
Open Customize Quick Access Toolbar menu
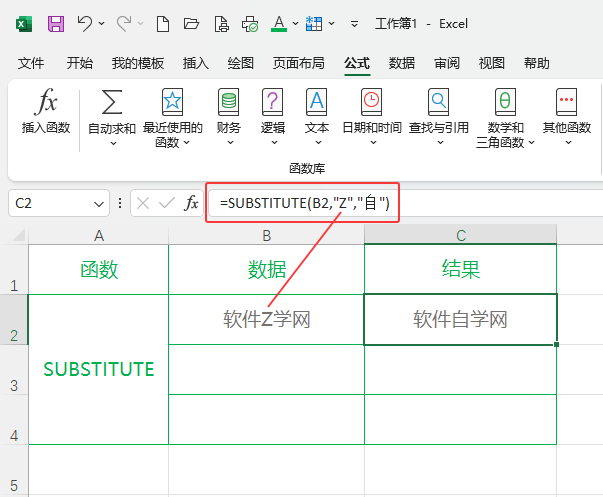[x=355, y=24]
